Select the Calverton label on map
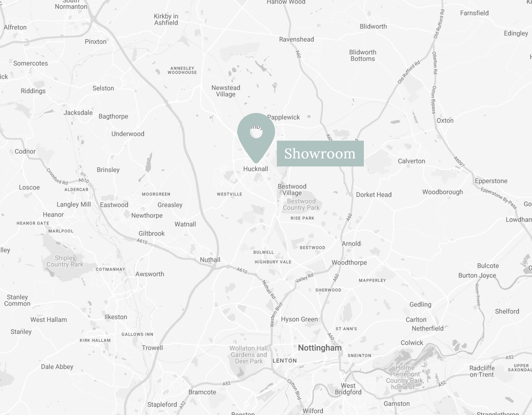The image size is (532, 415). point(412,161)
